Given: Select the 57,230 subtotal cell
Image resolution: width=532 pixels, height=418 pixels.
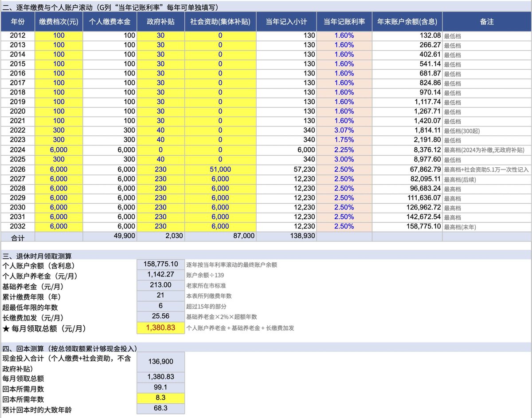Looking at the screenshot, I should pyautogui.click(x=286, y=169).
